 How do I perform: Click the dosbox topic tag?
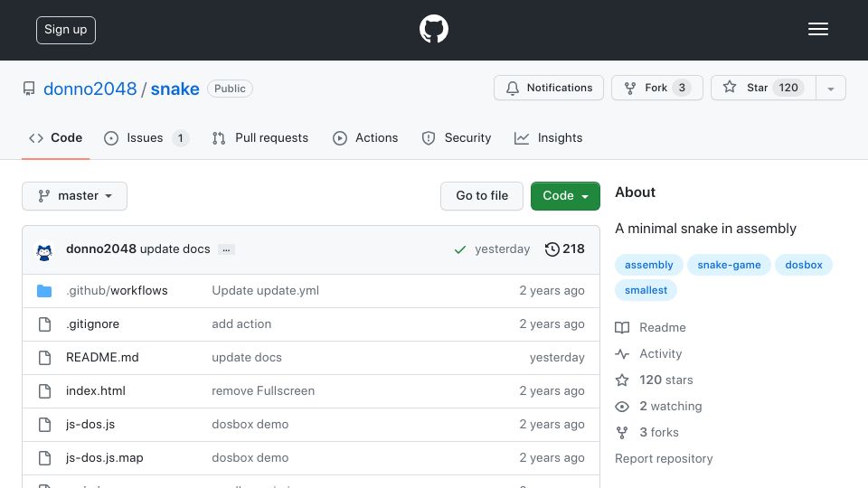coord(804,265)
